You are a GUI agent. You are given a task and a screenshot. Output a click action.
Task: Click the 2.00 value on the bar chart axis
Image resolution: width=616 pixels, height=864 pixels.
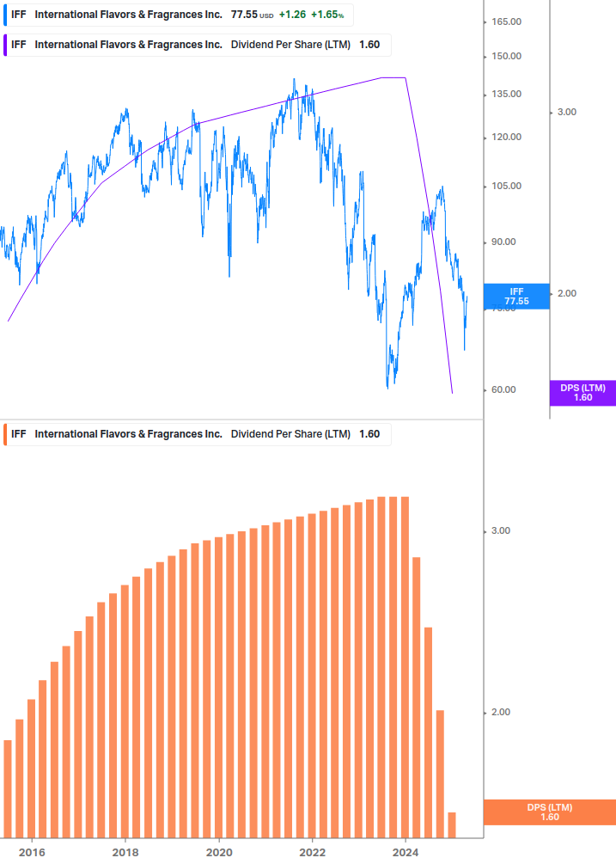point(501,713)
